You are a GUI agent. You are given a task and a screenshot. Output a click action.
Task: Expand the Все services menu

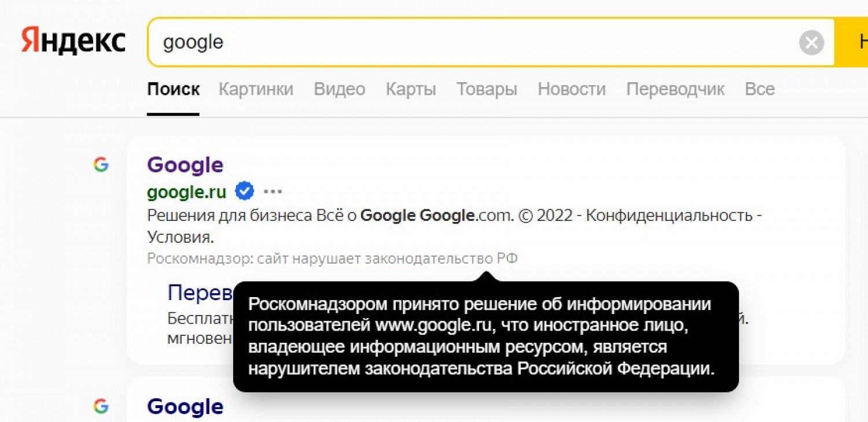click(760, 89)
